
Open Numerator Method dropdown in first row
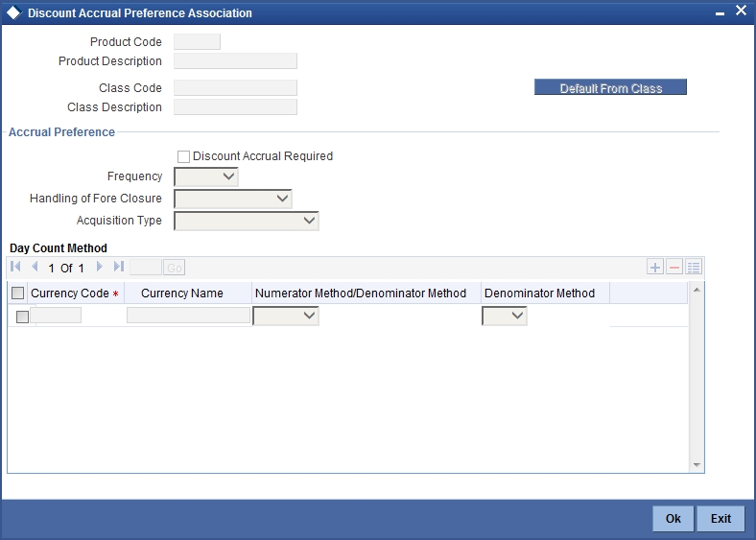(286, 316)
